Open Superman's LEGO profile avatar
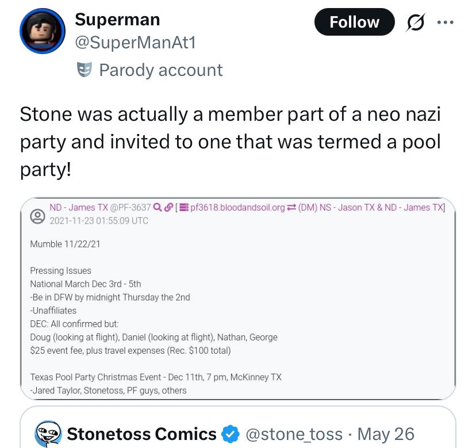The height and width of the screenshot is (448, 476). tap(43, 31)
